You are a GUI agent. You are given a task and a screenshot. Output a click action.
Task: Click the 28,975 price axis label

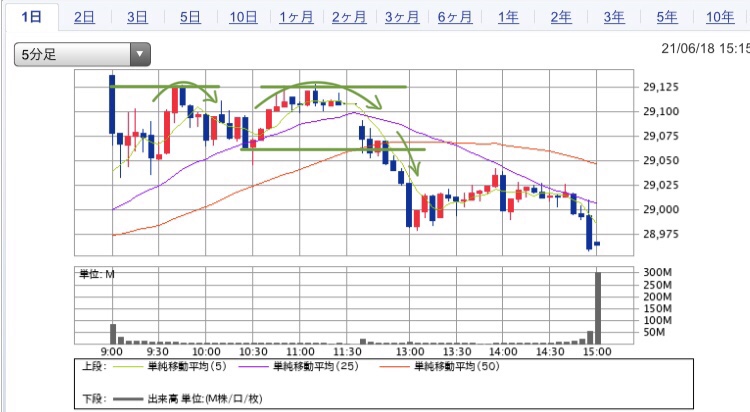[661, 234]
